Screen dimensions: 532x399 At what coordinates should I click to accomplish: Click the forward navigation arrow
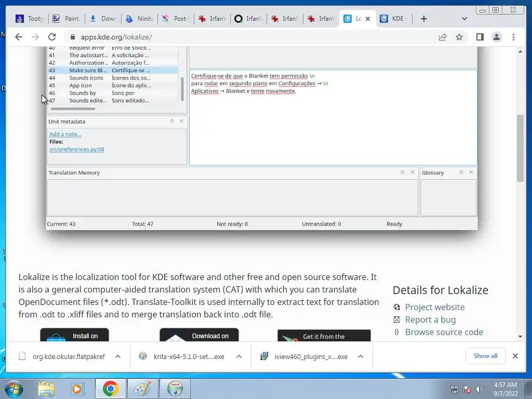point(35,37)
